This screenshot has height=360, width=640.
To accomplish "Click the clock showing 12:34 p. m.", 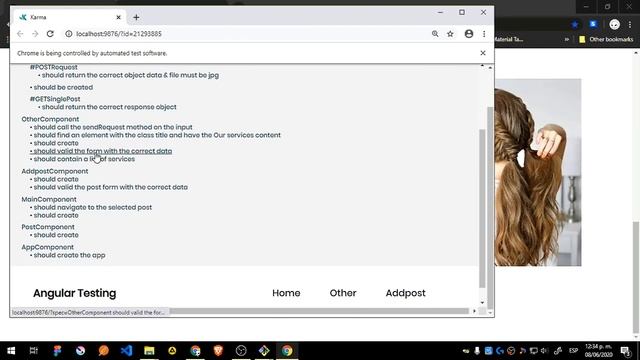I will click(599, 351).
